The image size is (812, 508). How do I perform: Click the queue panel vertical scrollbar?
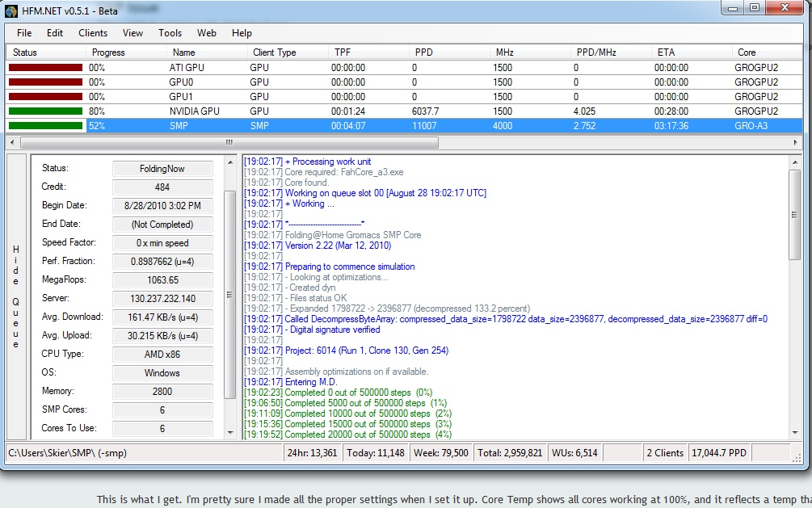(229, 295)
